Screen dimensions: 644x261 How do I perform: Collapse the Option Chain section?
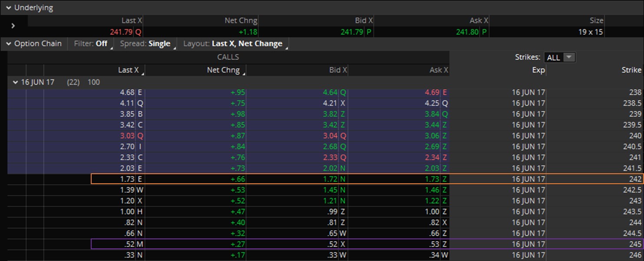tap(8, 44)
